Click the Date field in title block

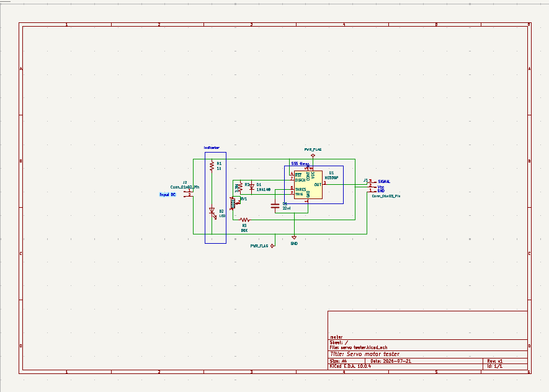391,361
